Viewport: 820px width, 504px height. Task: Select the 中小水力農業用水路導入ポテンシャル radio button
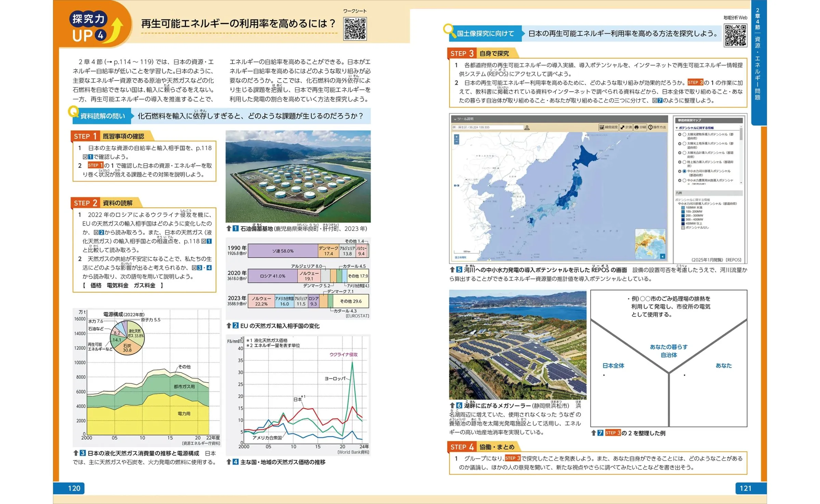(684, 180)
